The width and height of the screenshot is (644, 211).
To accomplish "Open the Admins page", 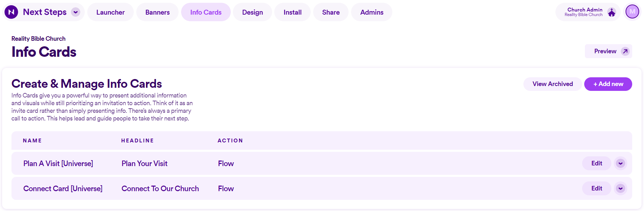I will pyautogui.click(x=372, y=12).
